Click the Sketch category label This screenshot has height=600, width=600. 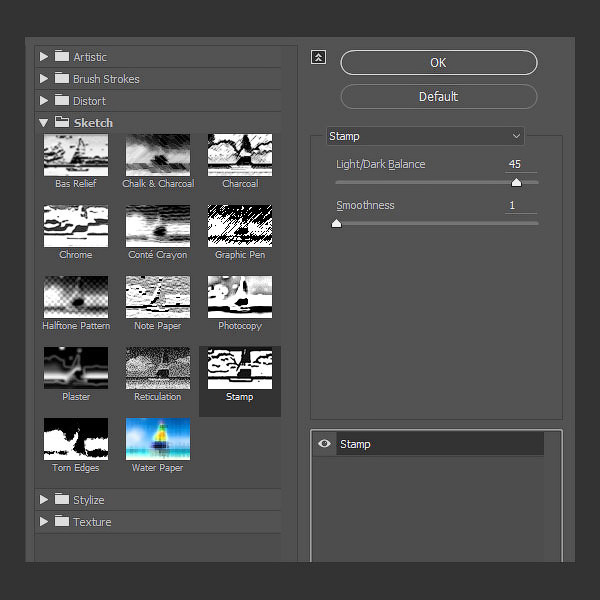tap(93, 123)
